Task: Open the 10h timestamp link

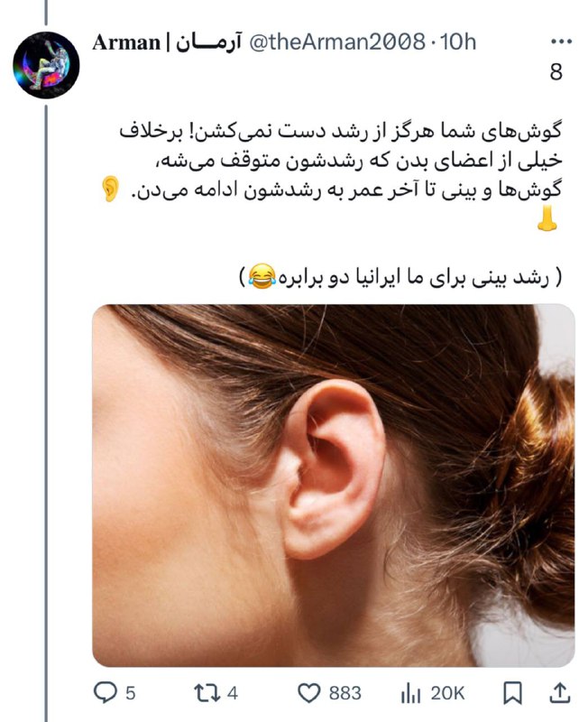Action: 458,42
